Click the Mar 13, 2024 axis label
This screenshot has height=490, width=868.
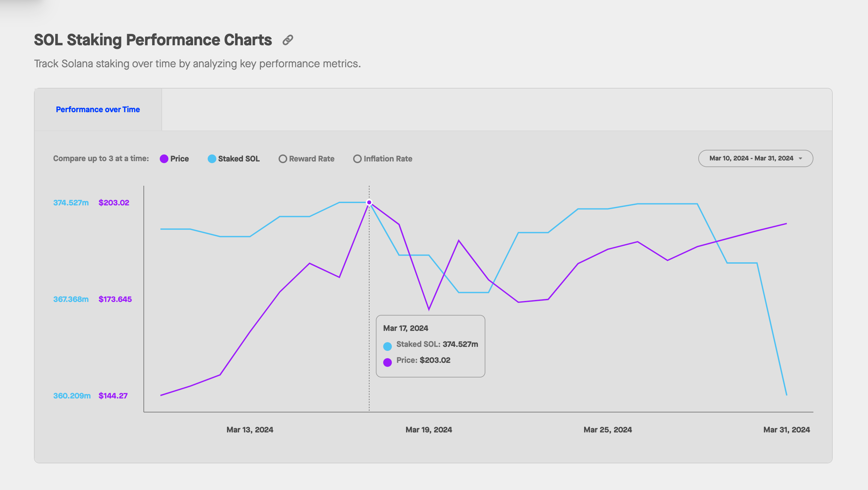[x=250, y=430]
